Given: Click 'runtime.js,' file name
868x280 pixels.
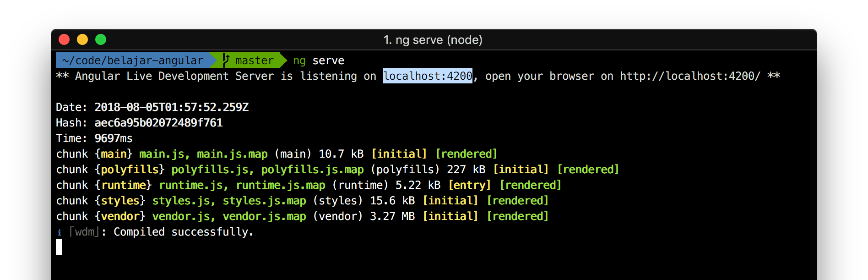Looking at the screenshot, I should tap(193, 185).
